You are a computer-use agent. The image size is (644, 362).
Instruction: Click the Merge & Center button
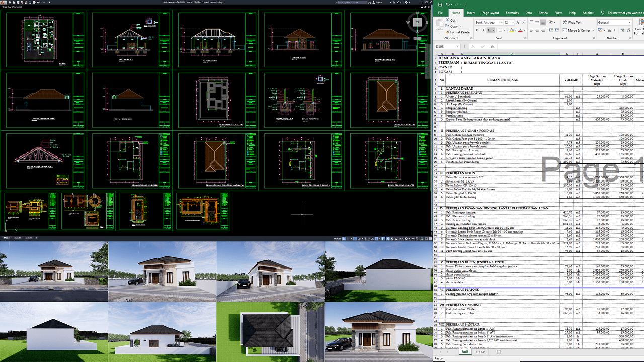(x=576, y=30)
